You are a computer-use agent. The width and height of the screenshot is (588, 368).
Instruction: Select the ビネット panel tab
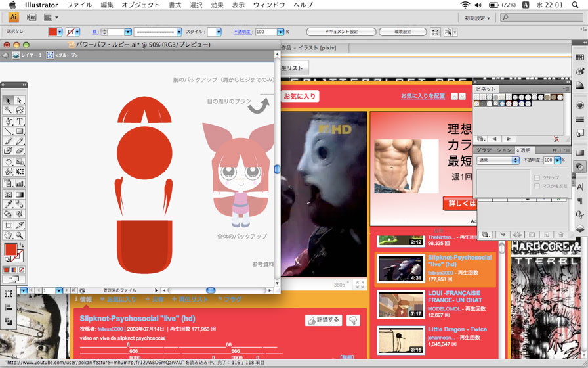click(485, 89)
